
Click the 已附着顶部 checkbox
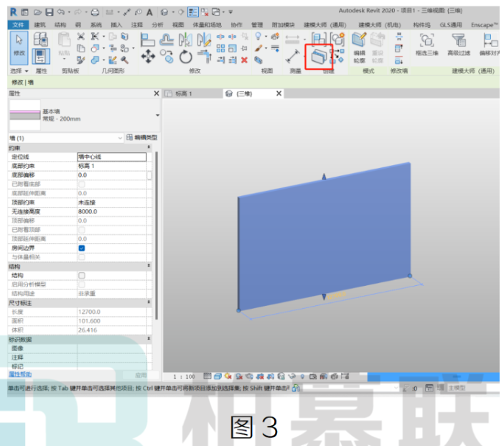[x=82, y=230]
